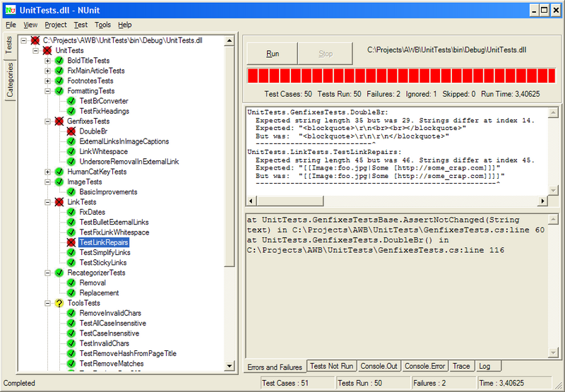Expand the FootnotesTests node
The width and height of the screenshot is (565, 392).
click(x=47, y=81)
